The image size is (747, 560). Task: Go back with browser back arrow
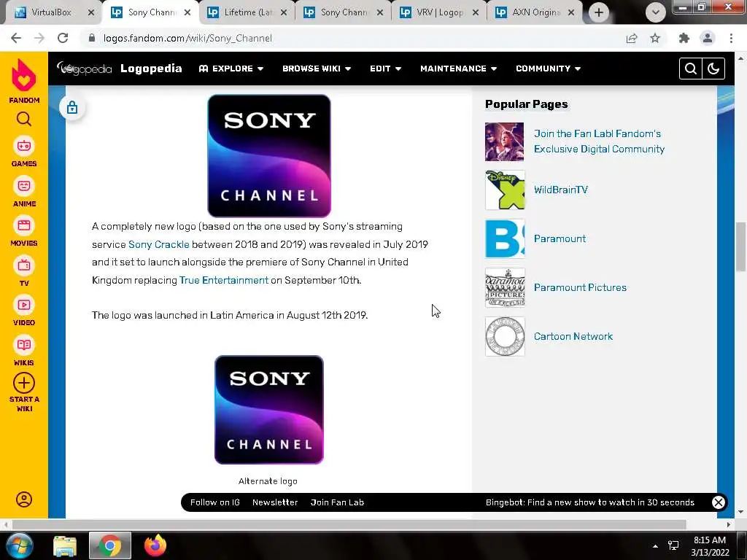click(x=16, y=38)
